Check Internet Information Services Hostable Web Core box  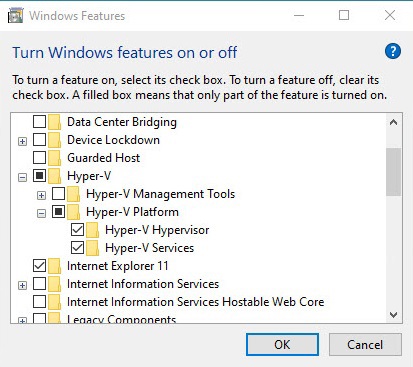[39, 302]
